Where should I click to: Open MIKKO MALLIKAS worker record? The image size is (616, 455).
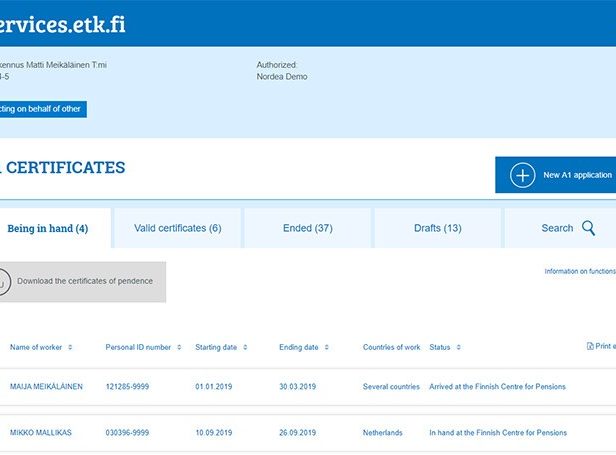(42, 433)
